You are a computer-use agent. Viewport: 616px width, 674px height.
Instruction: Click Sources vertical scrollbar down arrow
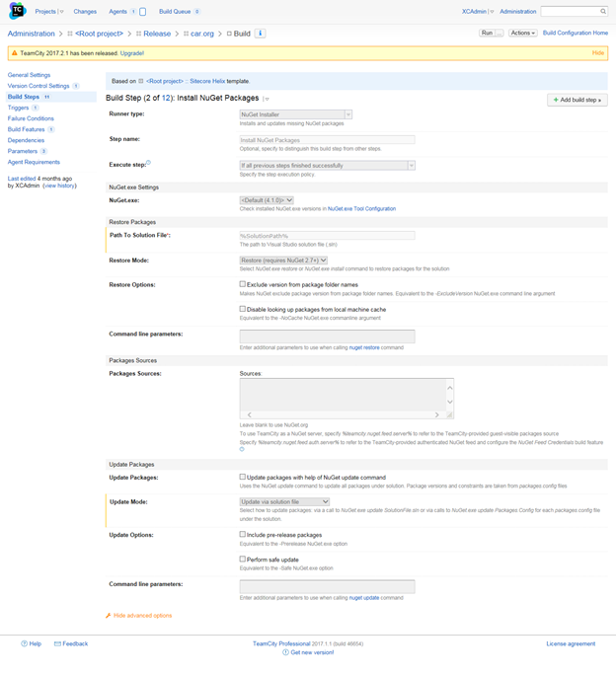450,402
